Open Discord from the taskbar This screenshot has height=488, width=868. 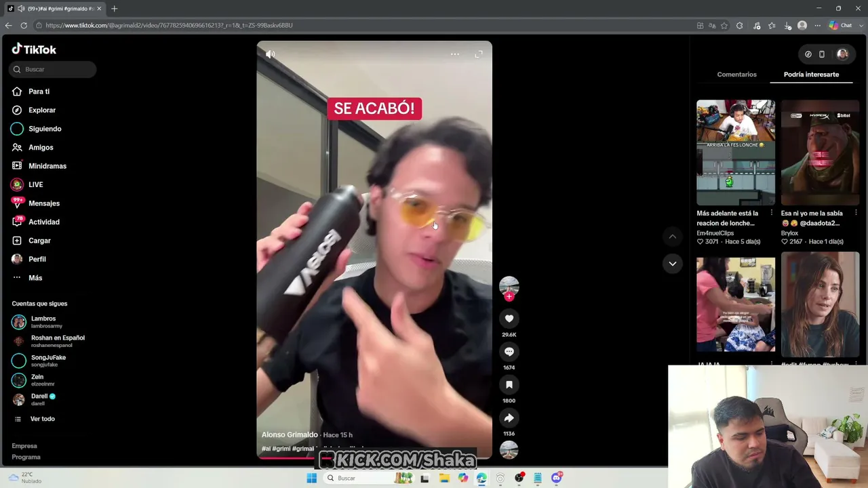[557, 478]
